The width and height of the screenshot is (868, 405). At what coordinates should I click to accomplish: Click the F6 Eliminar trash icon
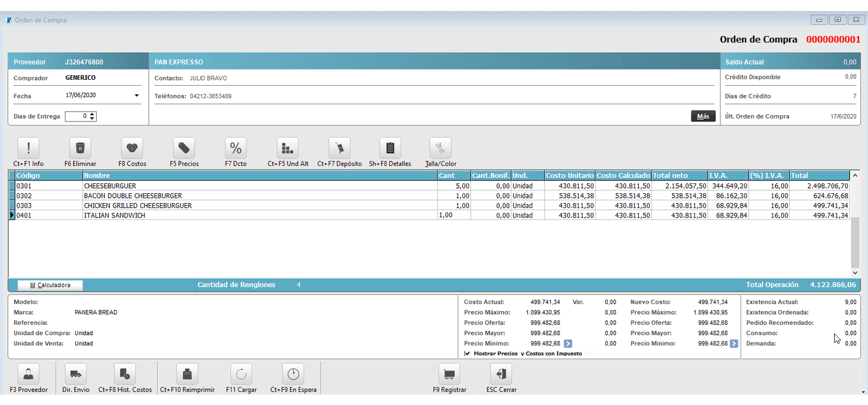tap(80, 148)
